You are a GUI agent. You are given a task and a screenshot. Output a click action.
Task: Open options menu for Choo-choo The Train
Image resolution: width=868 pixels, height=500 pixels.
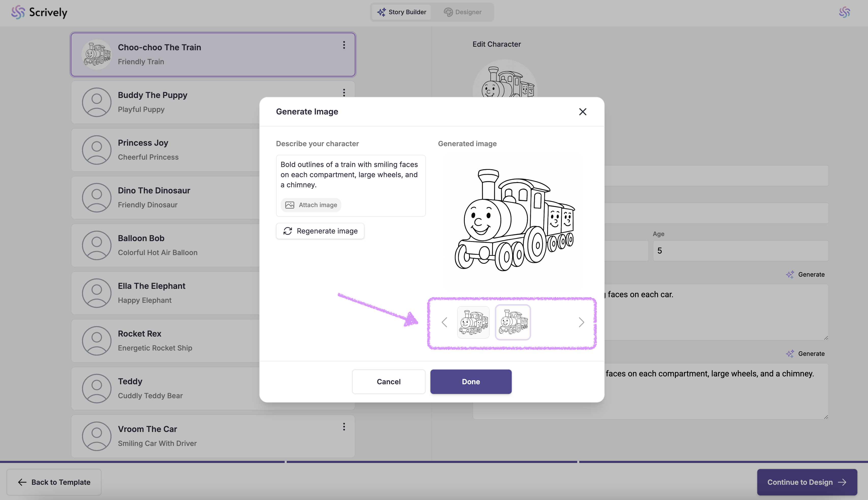pos(344,45)
